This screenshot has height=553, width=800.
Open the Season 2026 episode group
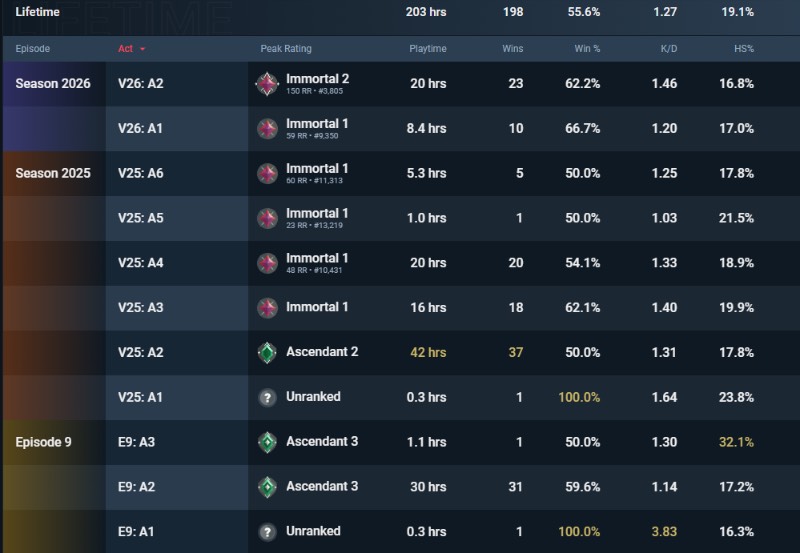53,84
